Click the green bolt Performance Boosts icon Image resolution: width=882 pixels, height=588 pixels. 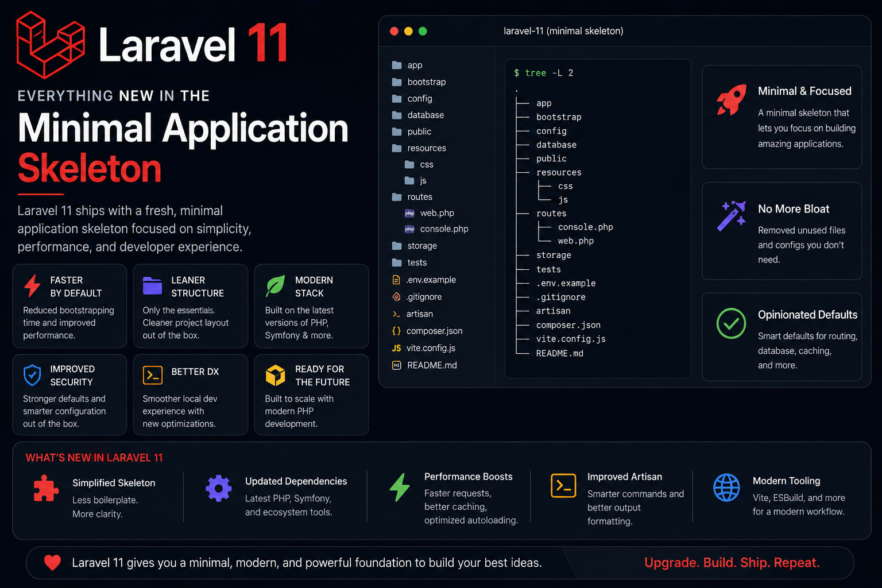tap(400, 488)
